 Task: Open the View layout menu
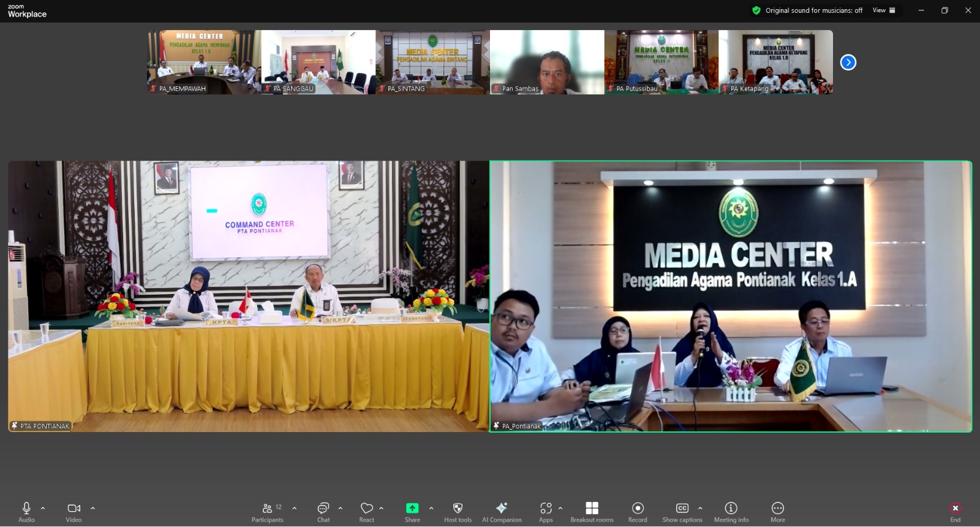884,10
